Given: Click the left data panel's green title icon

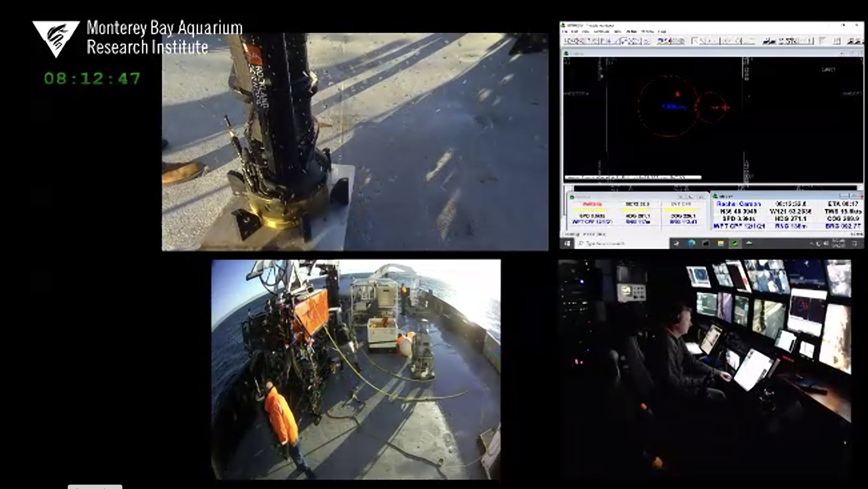Looking at the screenshot, I should (x=572, y=197).
